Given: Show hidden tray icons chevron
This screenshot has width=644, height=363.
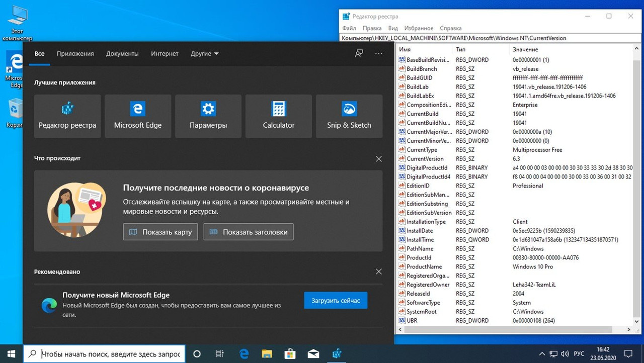Looking at the screenshot, I should 542,354.
